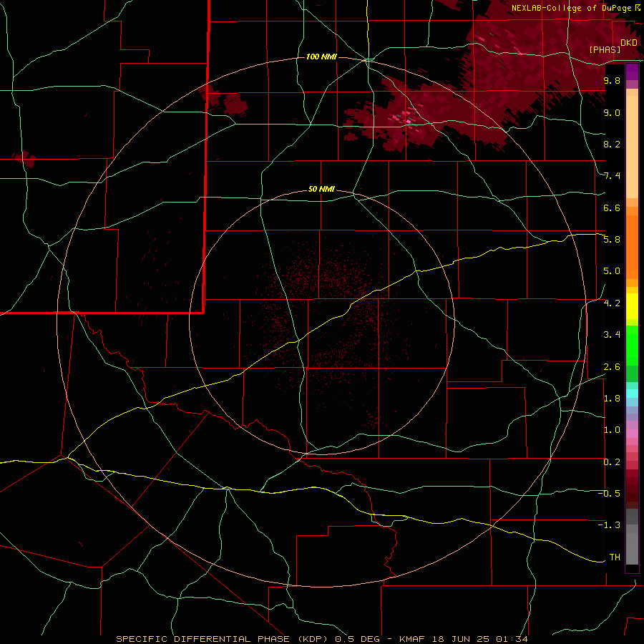Select the 50 NMI range ring label
The height and width of the screenshot is (644, 644).
click(x=321, y=189)
